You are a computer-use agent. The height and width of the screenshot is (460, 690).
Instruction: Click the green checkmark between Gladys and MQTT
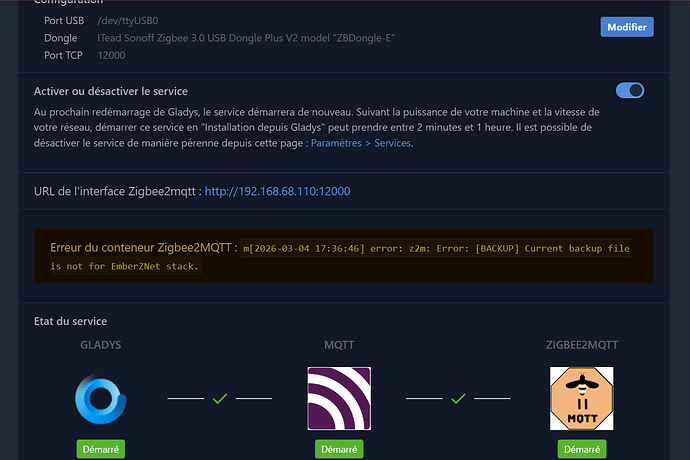pos(220,399)
